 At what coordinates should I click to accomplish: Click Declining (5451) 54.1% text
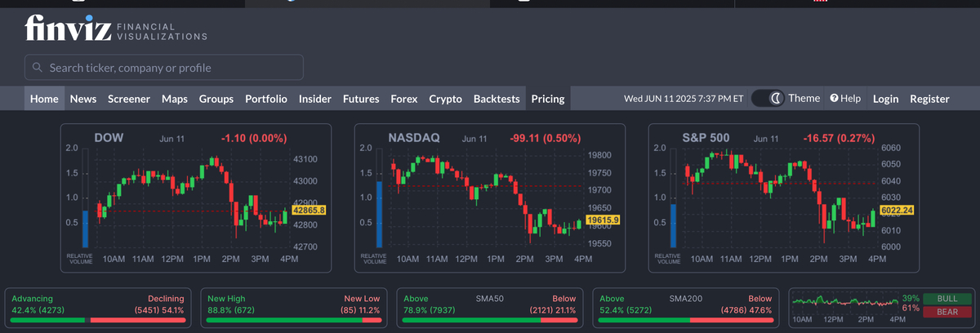[x=157, y=304]
